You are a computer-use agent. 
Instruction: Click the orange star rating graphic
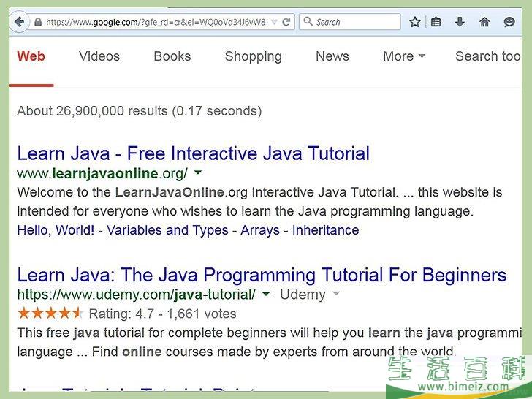point(50,313)
